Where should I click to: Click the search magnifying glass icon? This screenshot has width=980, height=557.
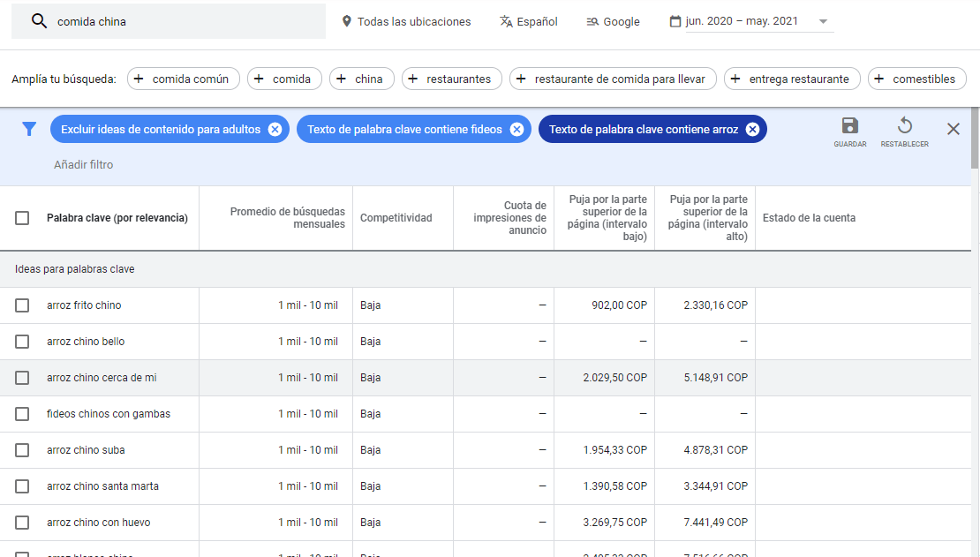click(39, 20)
